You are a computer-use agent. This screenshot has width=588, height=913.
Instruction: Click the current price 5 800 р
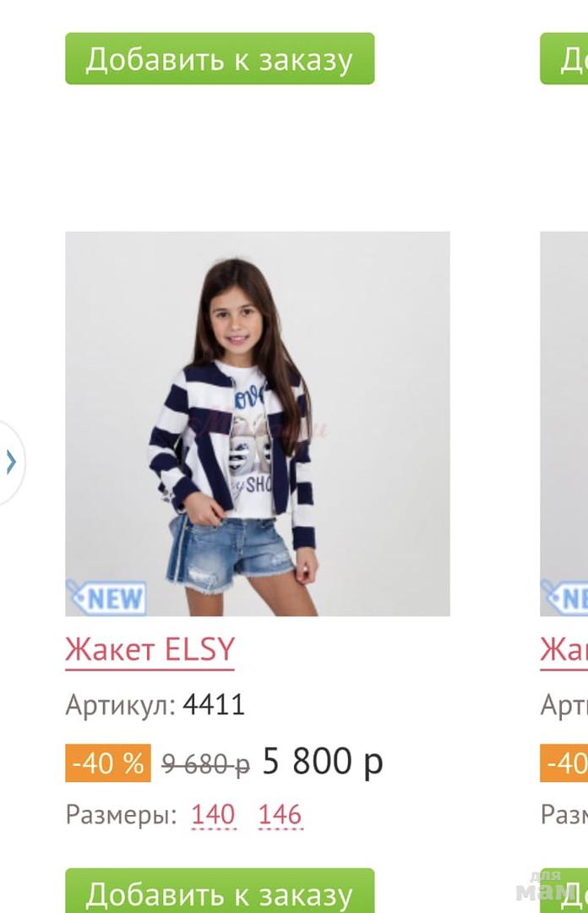[x=323, y=761]
